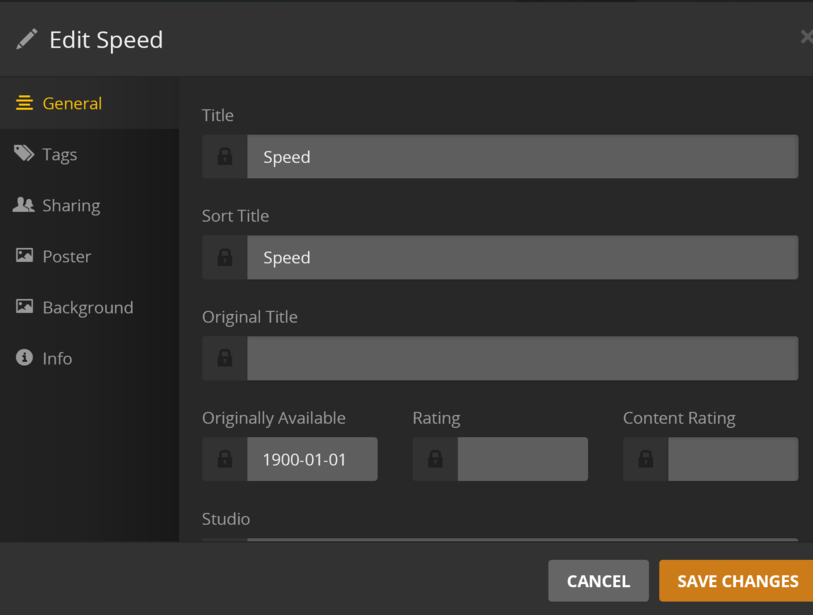
Task: Toggle the lock on Title field
Action: 224,157
